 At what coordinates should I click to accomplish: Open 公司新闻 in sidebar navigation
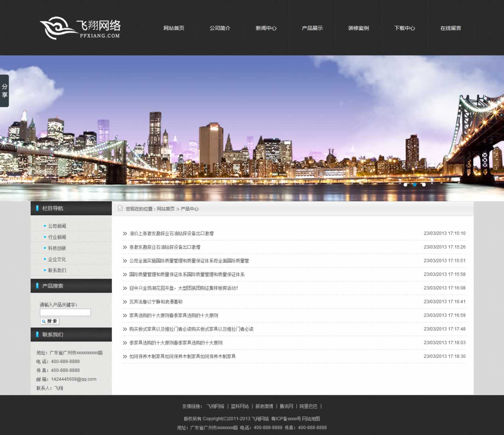[x=57, y=226]
